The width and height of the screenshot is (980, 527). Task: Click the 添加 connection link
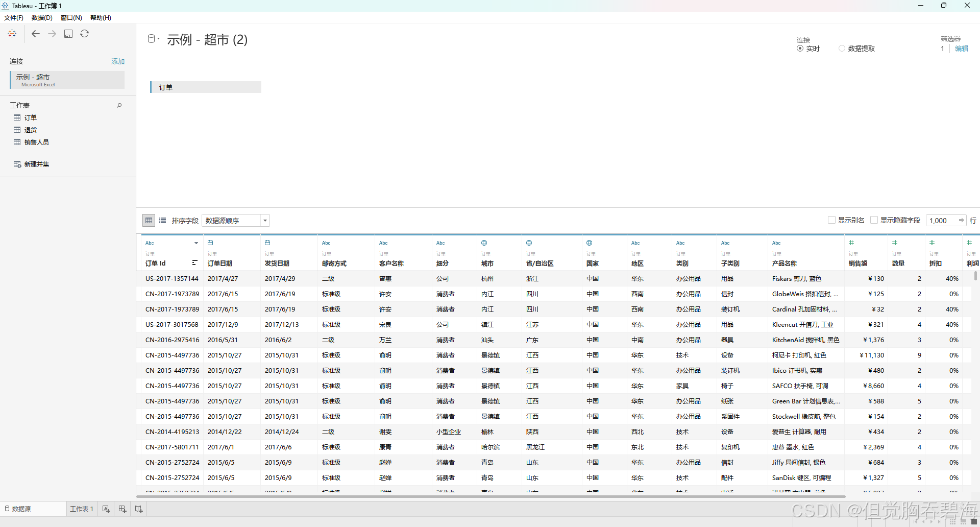118,61
